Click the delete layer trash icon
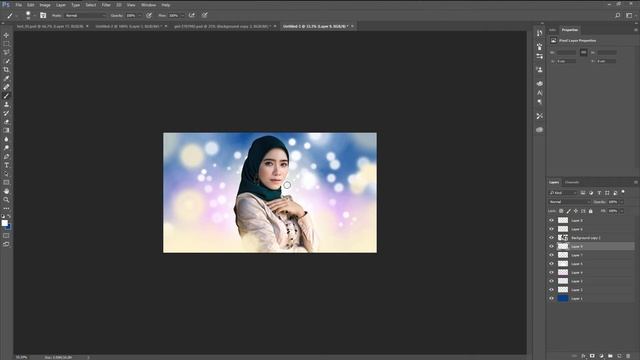 coord(628,356)
